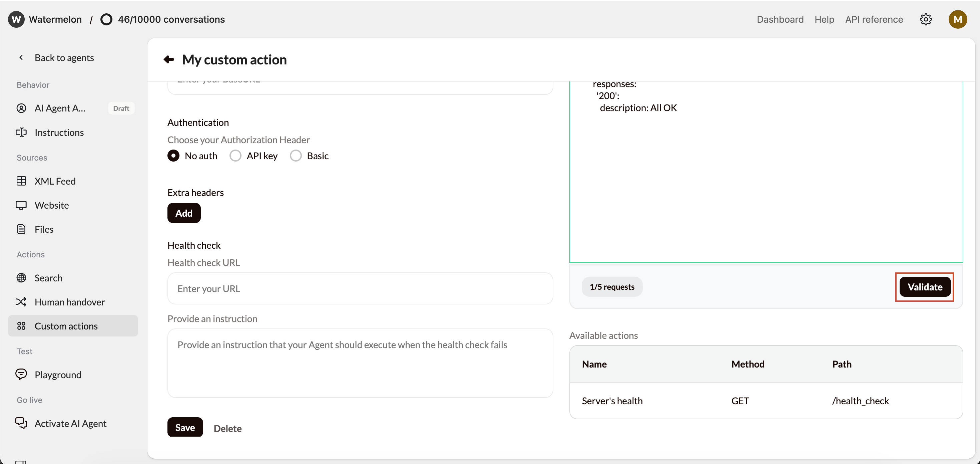Open the Dashboard link
This screenshot has height=464, width=980.
[x=780, y=19]
